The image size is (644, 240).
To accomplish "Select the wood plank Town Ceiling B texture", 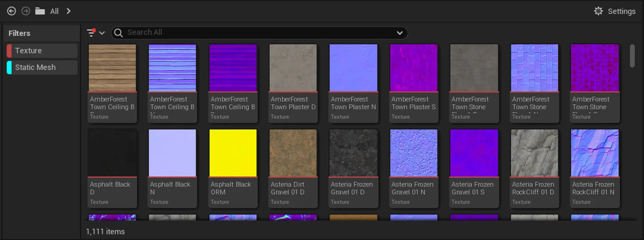I will point(112,83).
